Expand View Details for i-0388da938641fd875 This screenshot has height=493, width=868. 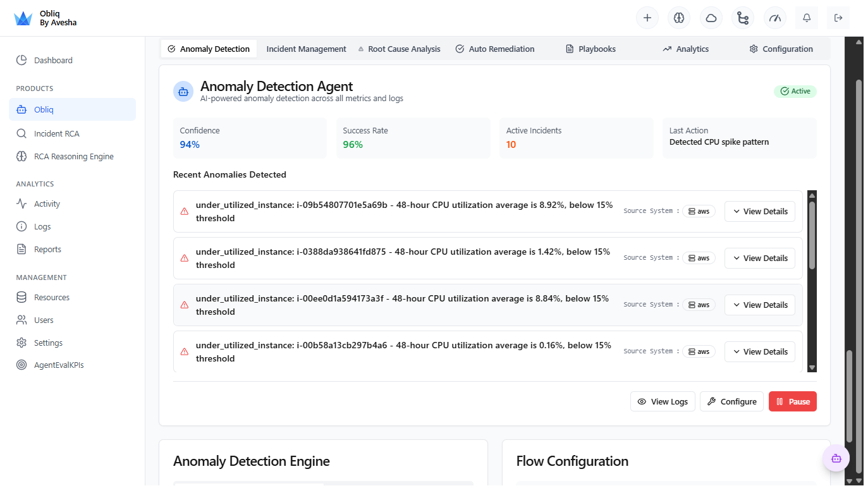point(760,259)
